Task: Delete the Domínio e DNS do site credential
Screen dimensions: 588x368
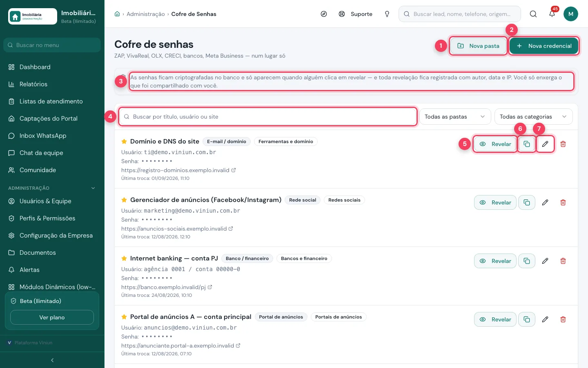Action: (563, 144)
